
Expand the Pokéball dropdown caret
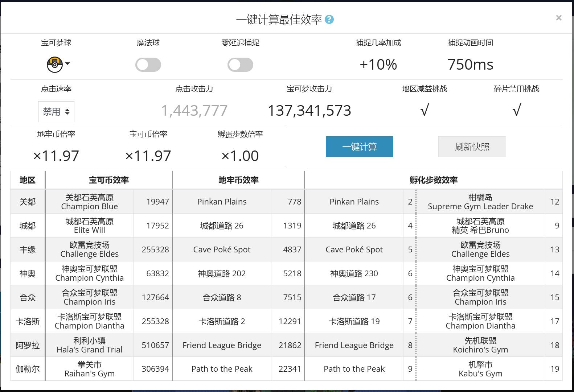[x=67, y=64]
